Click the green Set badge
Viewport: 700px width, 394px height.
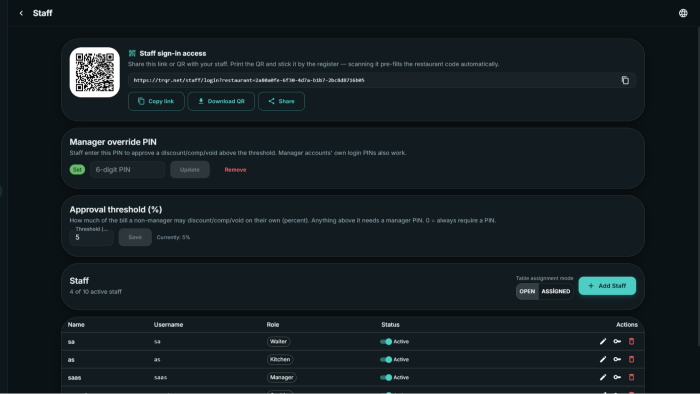tap(77, 170)
